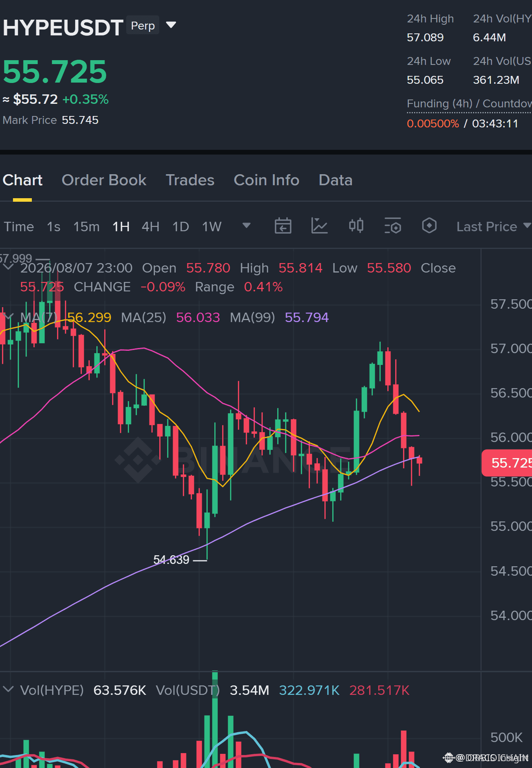Click the MA(7) value 56.299

(x=89, y=317)
